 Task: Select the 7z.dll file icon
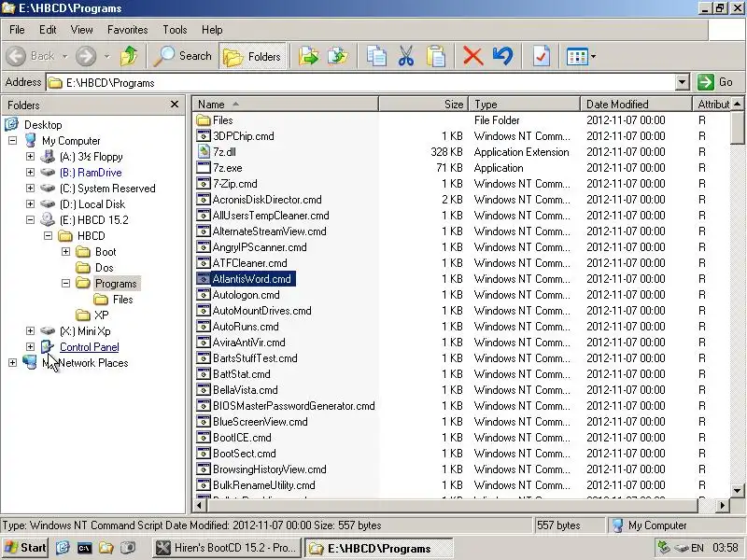[204, 152]
